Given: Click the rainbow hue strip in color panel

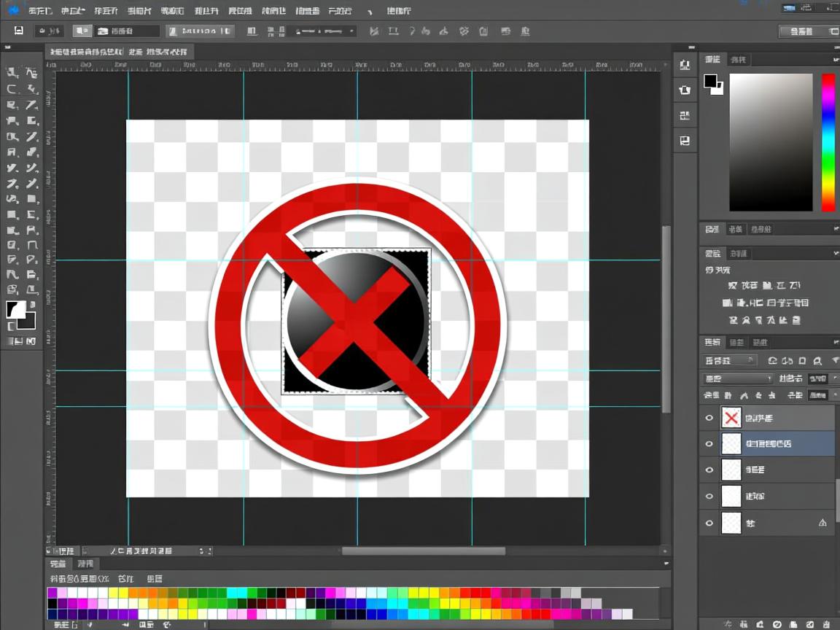Looking at the screenshot, I should click(x=828, y=142).
